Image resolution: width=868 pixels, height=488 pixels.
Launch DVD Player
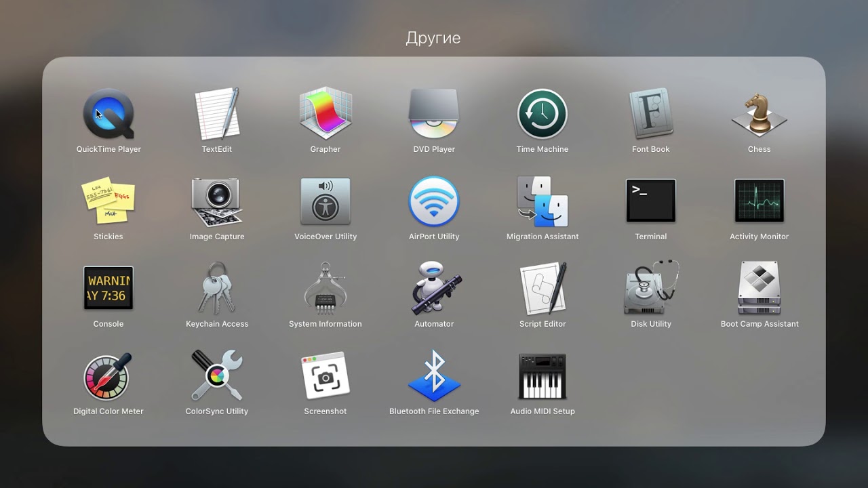click(434, 114)
